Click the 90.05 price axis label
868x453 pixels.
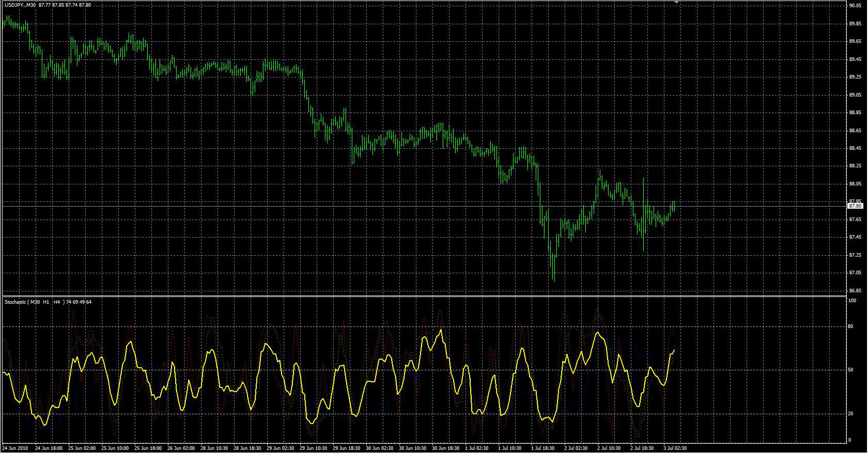pos(855,6)
